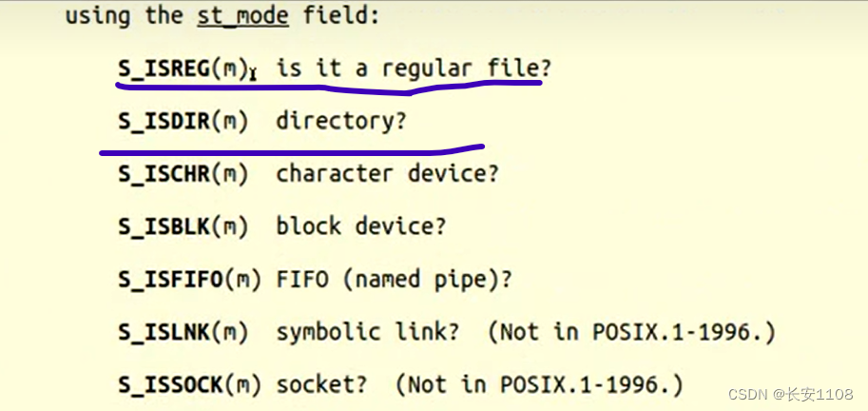Click the POSIX note beside socket
Screen dimensions: 868x411
[x=538, y=385]
